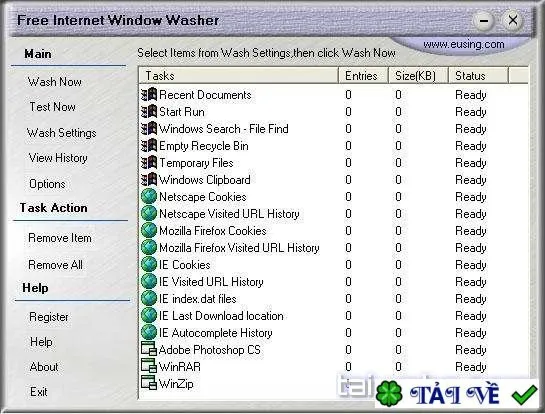Select the IE Autocomplete History text

pyautogui.click(x=215, y=333)
